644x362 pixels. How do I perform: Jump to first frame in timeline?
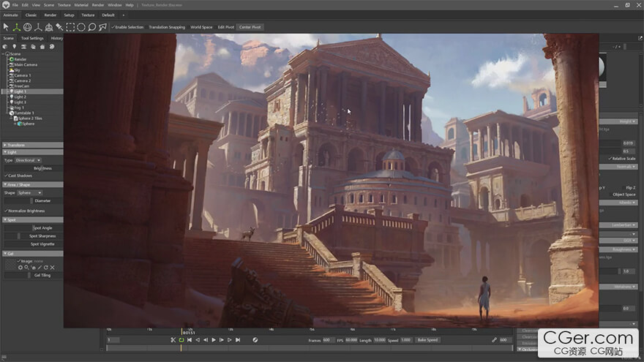[190, 340]
